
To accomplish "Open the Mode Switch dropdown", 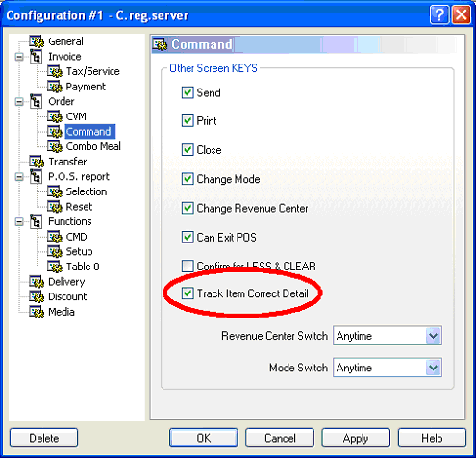I will coord(434,368).
